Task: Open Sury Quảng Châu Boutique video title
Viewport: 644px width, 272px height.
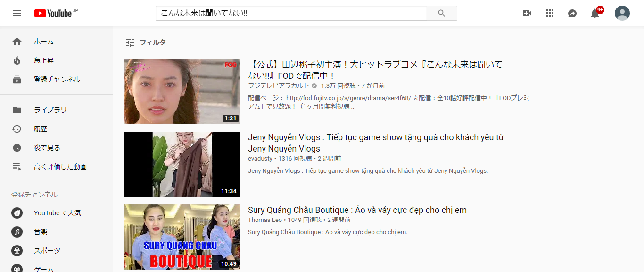Action: point(357,210)
